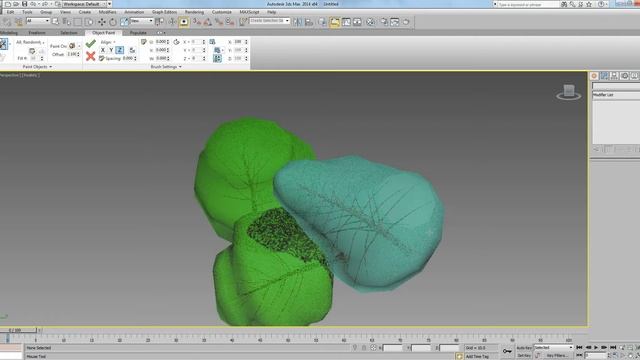This screenshot has height=360, width=640.
Task: Toggle the Angle Snap icon
Action: [x=207, y=22]
